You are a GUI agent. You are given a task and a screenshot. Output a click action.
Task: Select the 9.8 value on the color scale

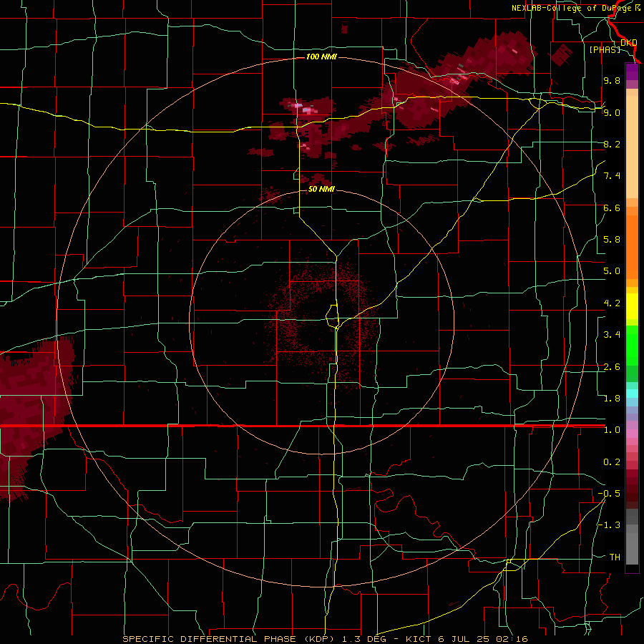pyautogui.click(x=612, y=80)
